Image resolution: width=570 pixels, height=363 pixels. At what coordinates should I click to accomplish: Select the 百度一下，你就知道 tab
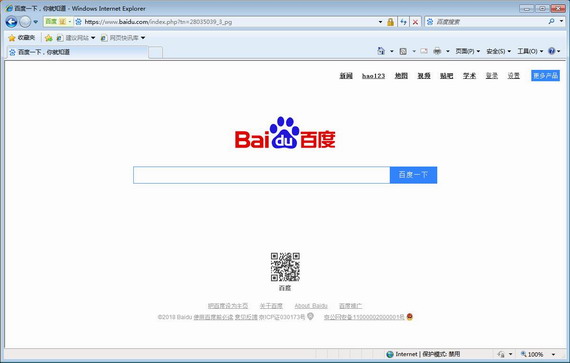tap(77, 52)
